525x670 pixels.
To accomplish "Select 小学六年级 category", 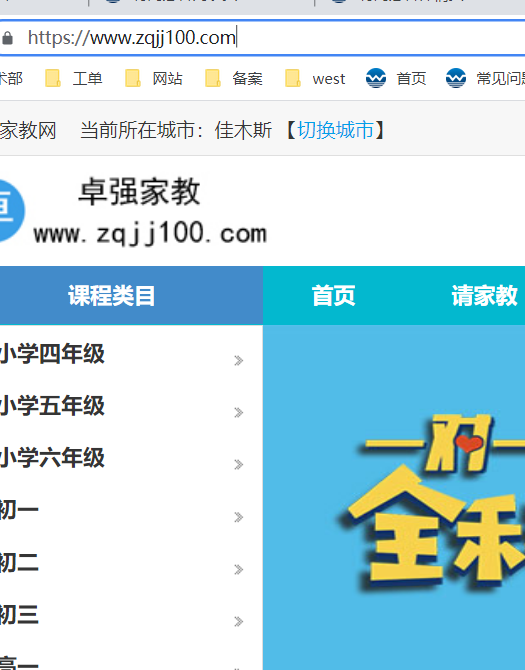I will (x=52, y=458).
